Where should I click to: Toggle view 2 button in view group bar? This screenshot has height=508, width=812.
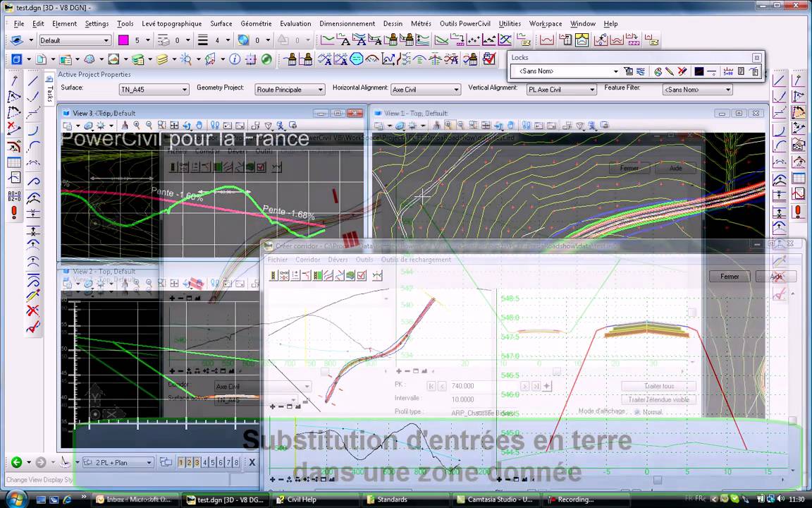point(189,462)
